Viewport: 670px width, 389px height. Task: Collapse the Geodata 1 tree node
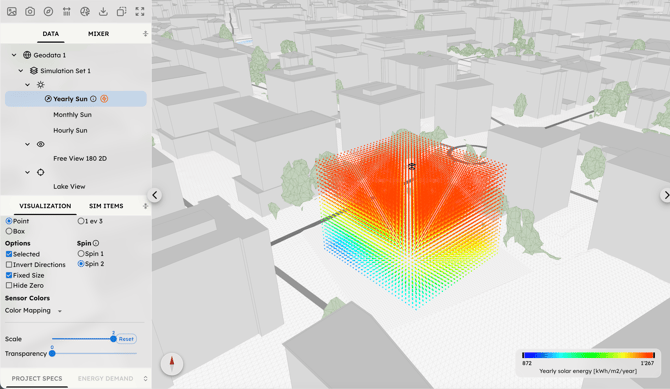click(14, 55)
